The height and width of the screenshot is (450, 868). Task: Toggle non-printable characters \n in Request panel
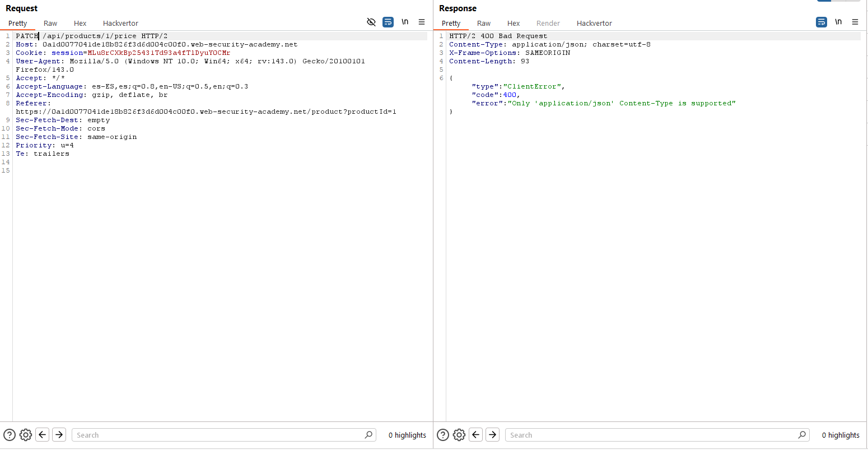[x=405, y=22]
